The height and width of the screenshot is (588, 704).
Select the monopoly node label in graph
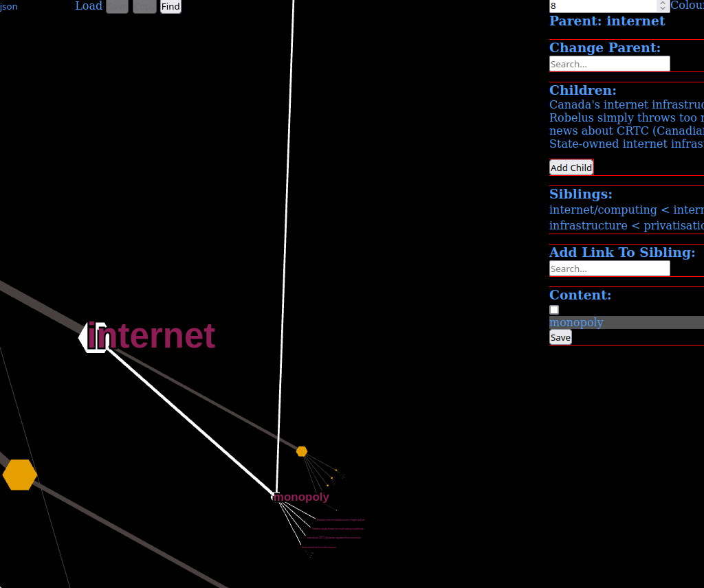(302, 497)
